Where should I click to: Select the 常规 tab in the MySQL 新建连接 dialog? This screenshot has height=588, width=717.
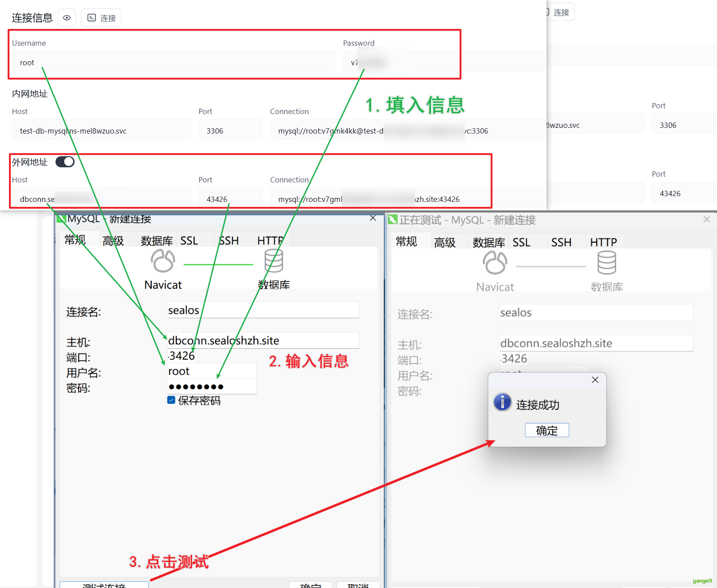pyautogui.click(x=75, y=240)
